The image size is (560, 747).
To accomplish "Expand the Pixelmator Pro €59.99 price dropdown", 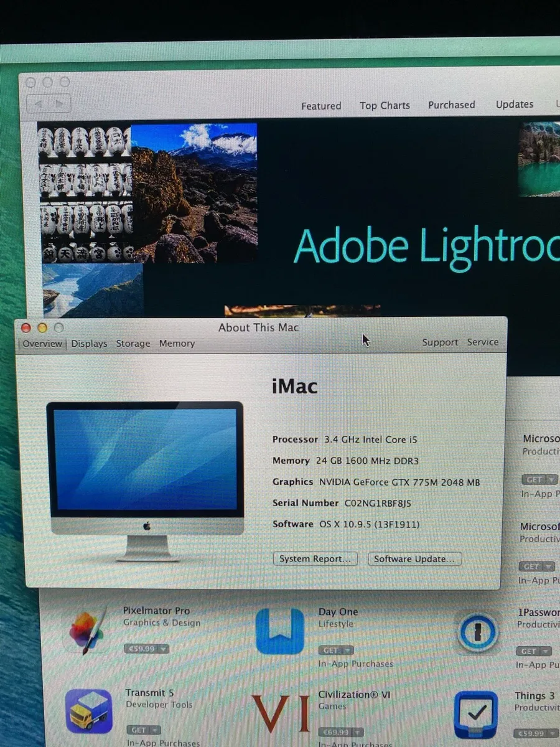I will pyautogui.click(x=163, y=649).
